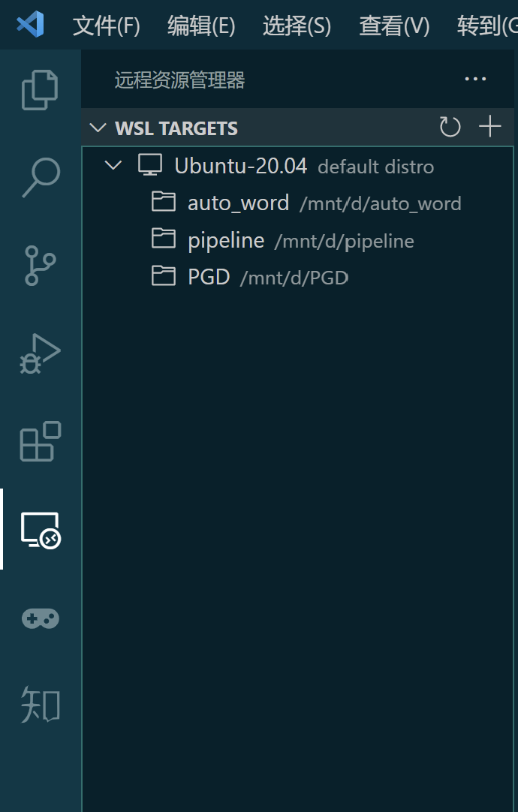This screenshot has width=518, height=812.
Task: Add a new WSL target with plus icon
Action: 489,128
